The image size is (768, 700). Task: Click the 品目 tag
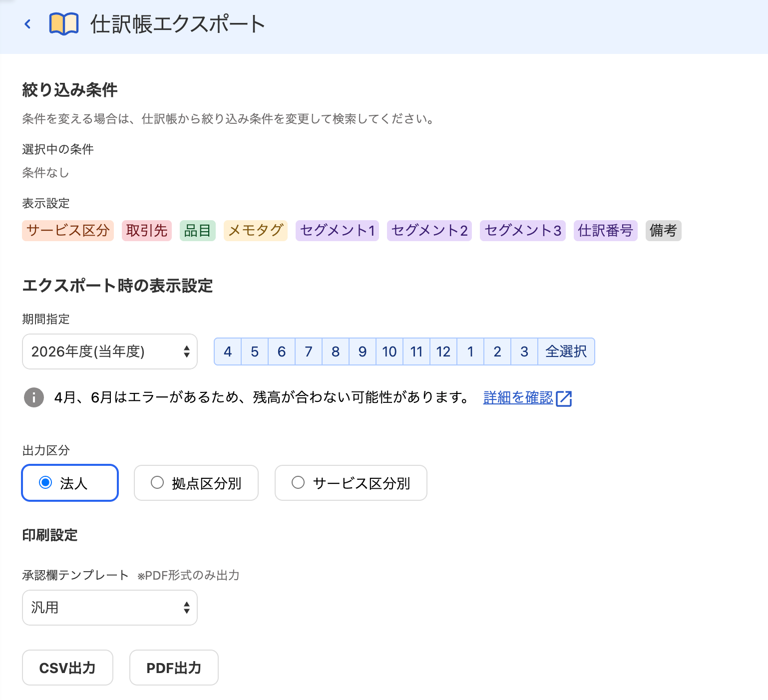198,231
